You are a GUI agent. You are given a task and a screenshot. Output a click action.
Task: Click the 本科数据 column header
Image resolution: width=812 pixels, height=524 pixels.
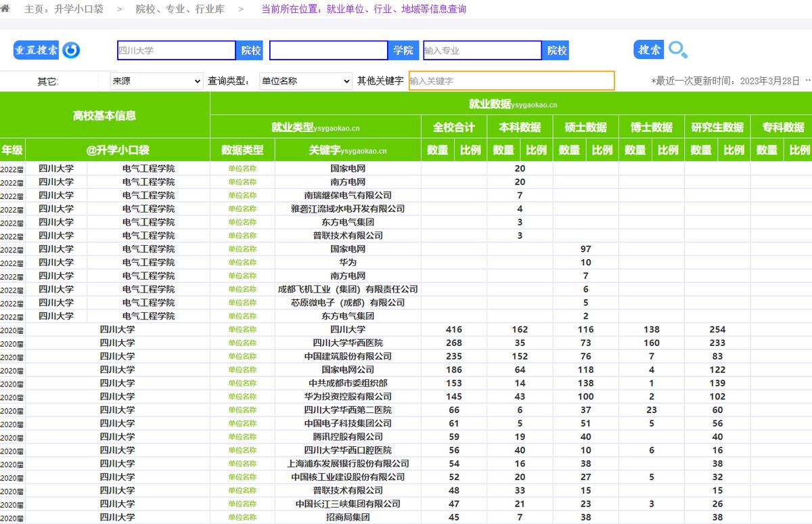[x=520, y=127]
